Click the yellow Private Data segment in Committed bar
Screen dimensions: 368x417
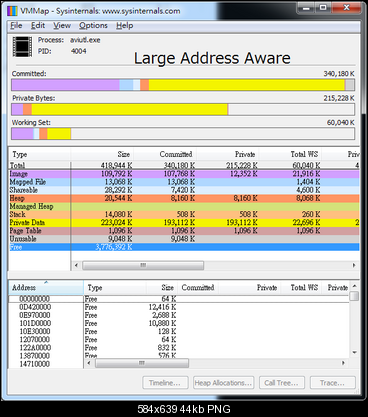click(247, 85)
